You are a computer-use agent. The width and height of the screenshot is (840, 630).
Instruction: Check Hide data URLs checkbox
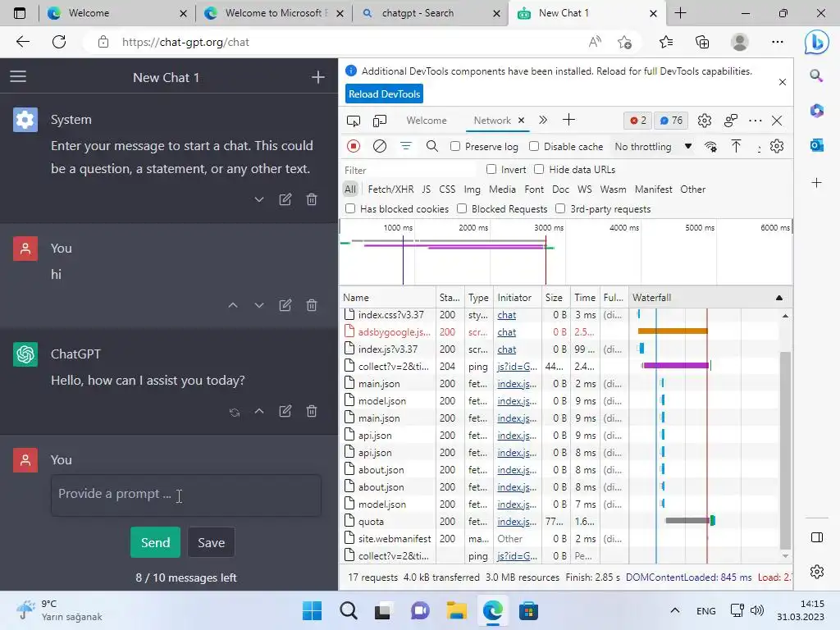(x=539, y=169)
